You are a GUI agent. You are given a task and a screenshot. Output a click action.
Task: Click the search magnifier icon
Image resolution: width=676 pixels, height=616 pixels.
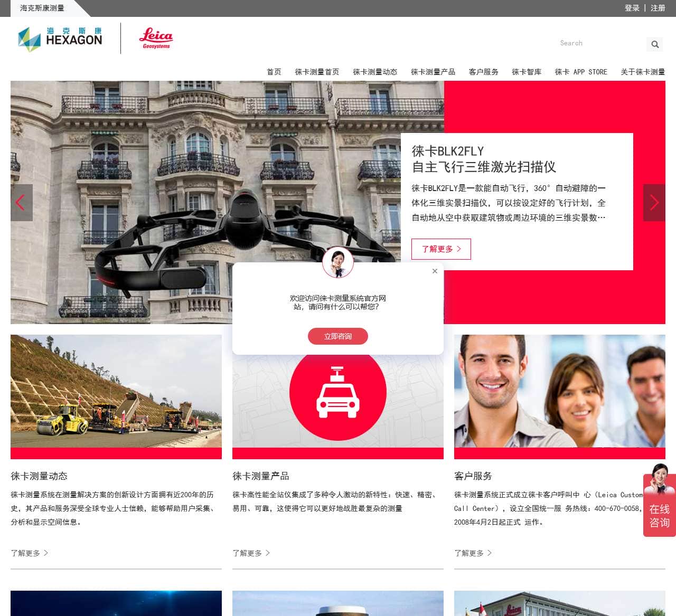[x=655, y=44]
